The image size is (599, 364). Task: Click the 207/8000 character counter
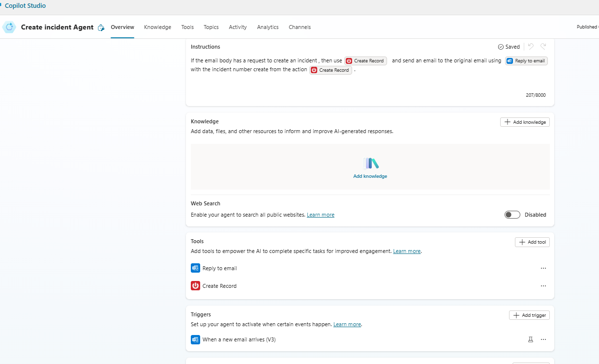click(x=536, y=95)
